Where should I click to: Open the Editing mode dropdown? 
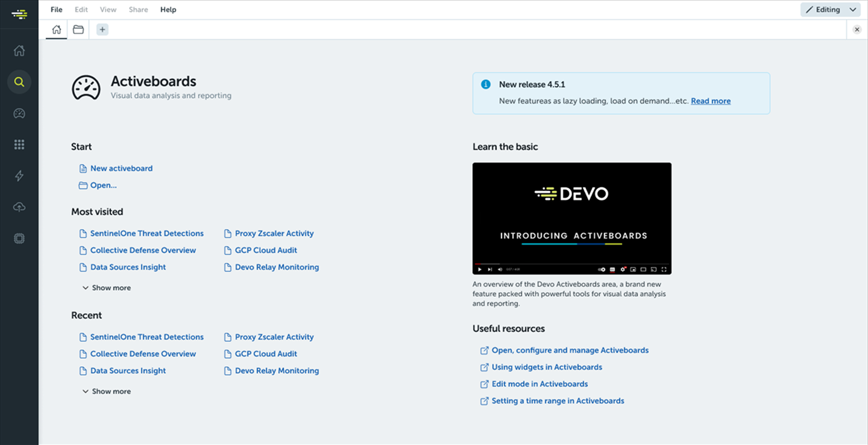pyautogui.click(x=830, y=9)
